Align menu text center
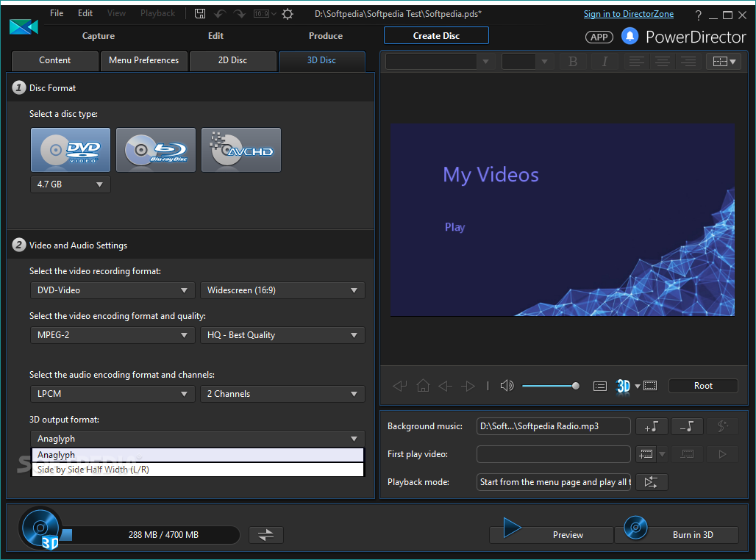756x560 pixels. click(663, 62)
